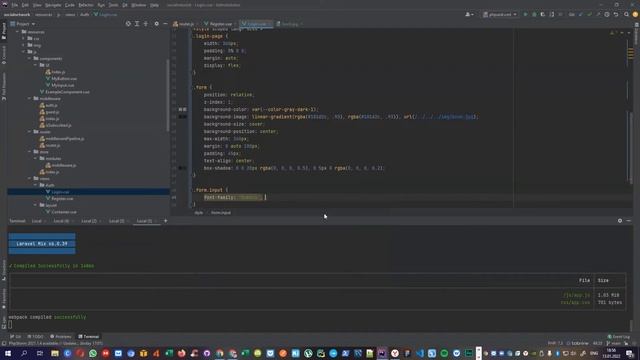This screenshot has width=640, height=360.
Task: Open Problems tool window button
Action: [x=61, y=337]
